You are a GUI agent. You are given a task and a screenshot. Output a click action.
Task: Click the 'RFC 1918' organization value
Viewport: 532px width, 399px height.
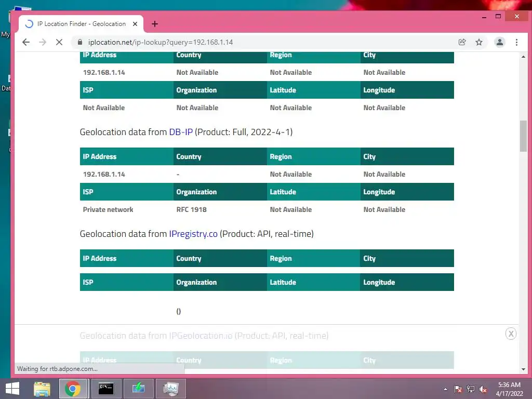pyautogui.click(x=191, y=209)
